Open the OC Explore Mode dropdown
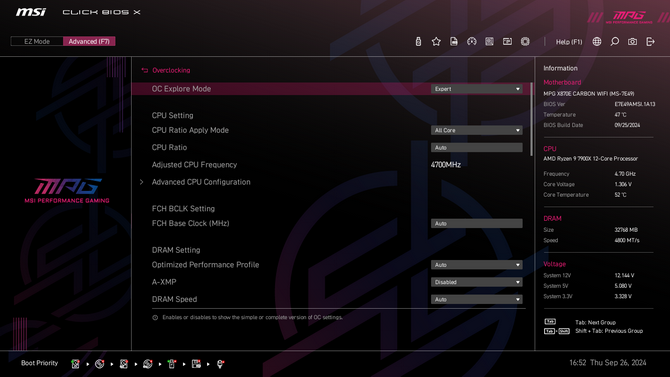The image size is (670, 377). tap(476, 89)
